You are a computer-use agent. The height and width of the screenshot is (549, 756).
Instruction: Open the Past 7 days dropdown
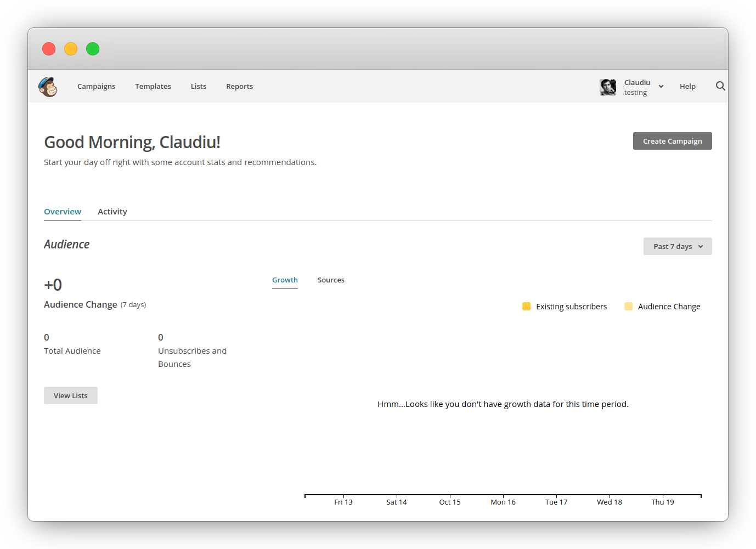click(677, 246)
